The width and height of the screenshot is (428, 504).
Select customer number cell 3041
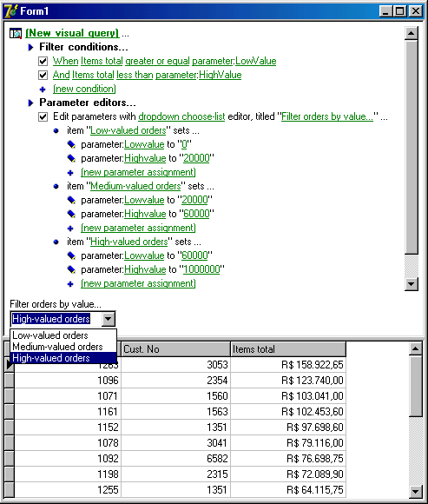(x=176, y=443)
